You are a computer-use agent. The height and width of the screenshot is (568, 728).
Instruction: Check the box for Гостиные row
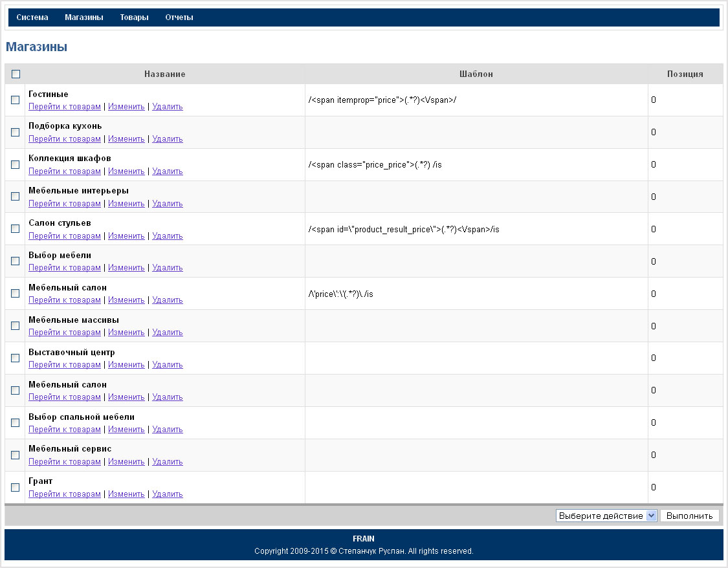16,100
